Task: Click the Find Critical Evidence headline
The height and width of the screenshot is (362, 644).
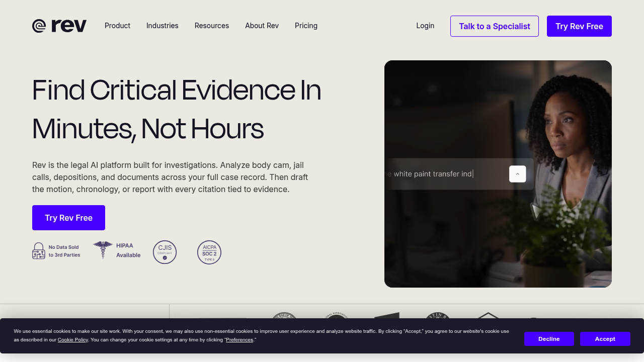Action: click(177, 110)
